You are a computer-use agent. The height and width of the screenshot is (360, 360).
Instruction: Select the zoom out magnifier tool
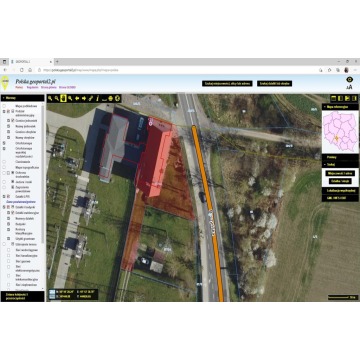click(x=57, y=98)
